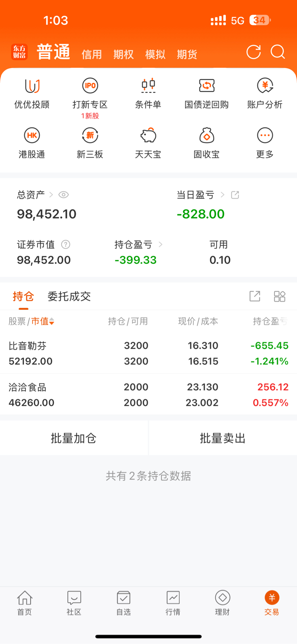Tap the 证券市值 help question icon
This screenshot has height=644, width=297.
click(x=66, y=244)
